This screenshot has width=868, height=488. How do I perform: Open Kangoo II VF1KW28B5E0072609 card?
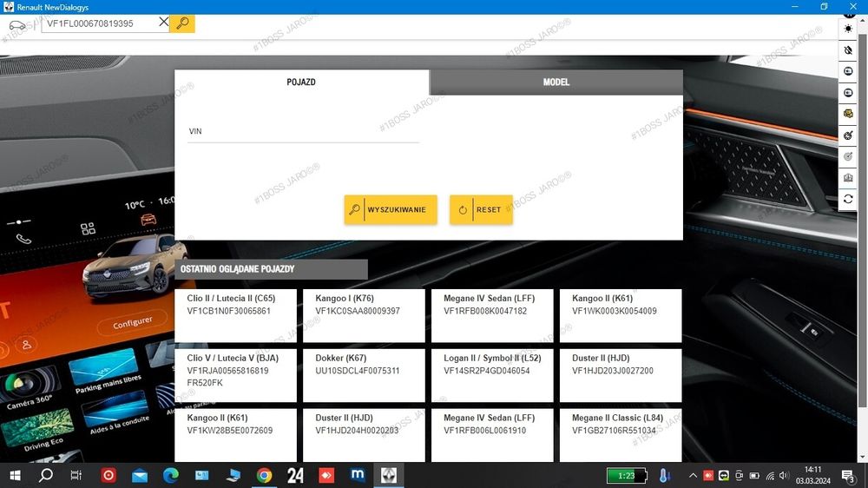(x=236, y=435)
